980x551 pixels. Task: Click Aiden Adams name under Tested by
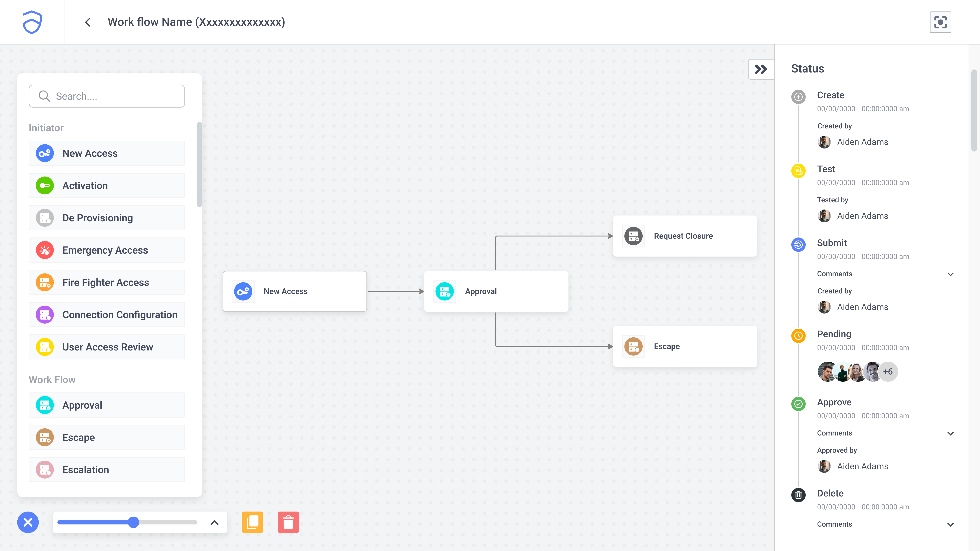[x=863, y=216]
